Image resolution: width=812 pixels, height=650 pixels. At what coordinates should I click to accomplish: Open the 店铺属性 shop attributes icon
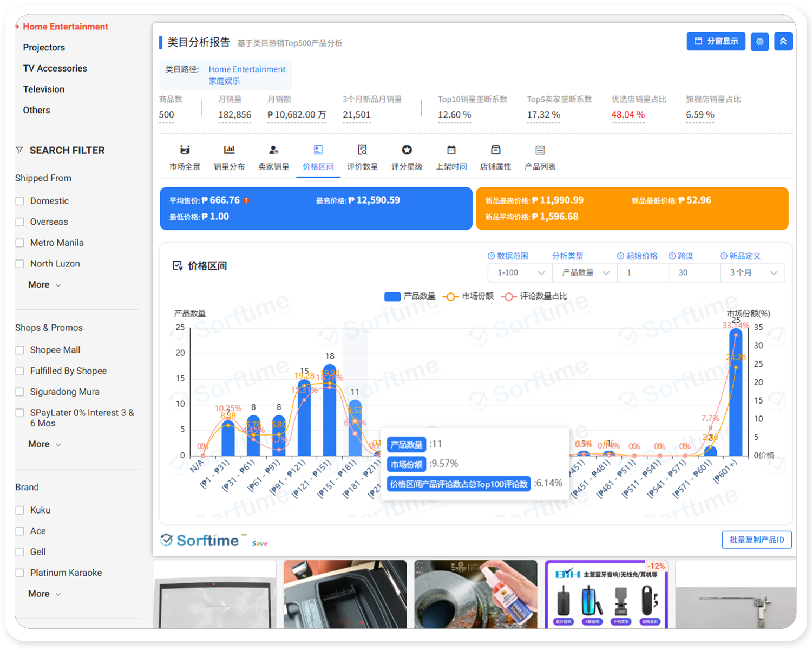[x=495, y=157]
